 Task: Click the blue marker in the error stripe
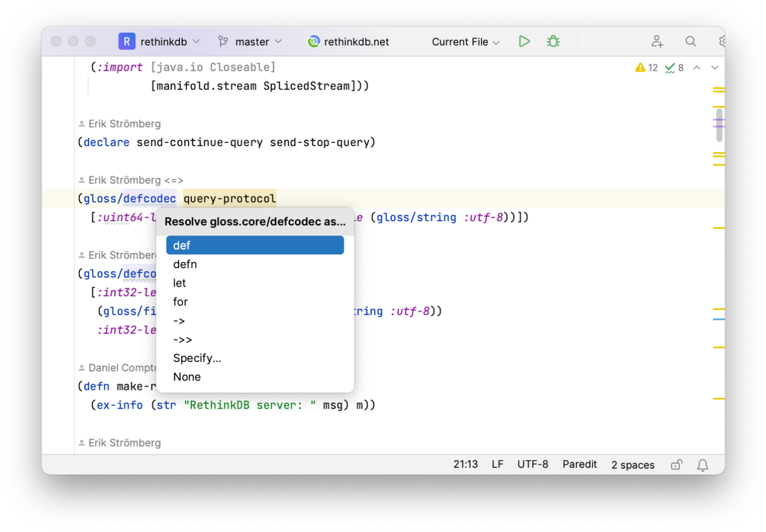pos(719,319)
